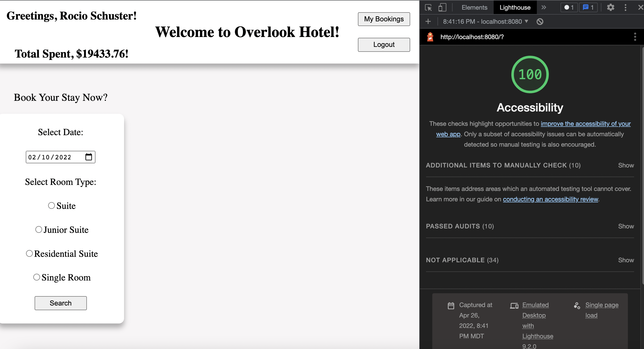
Task: Toggle the device toolbar emulation
Action: (x=442, y=8)
